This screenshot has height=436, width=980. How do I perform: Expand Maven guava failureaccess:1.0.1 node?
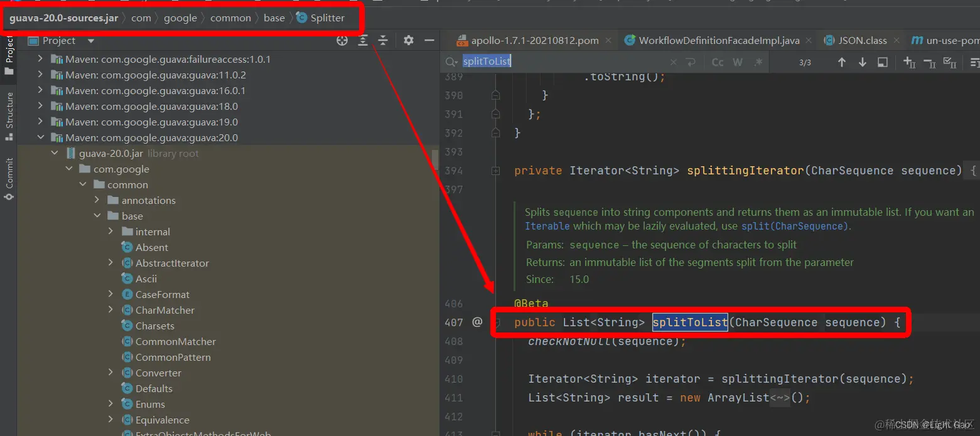[40, 59]
